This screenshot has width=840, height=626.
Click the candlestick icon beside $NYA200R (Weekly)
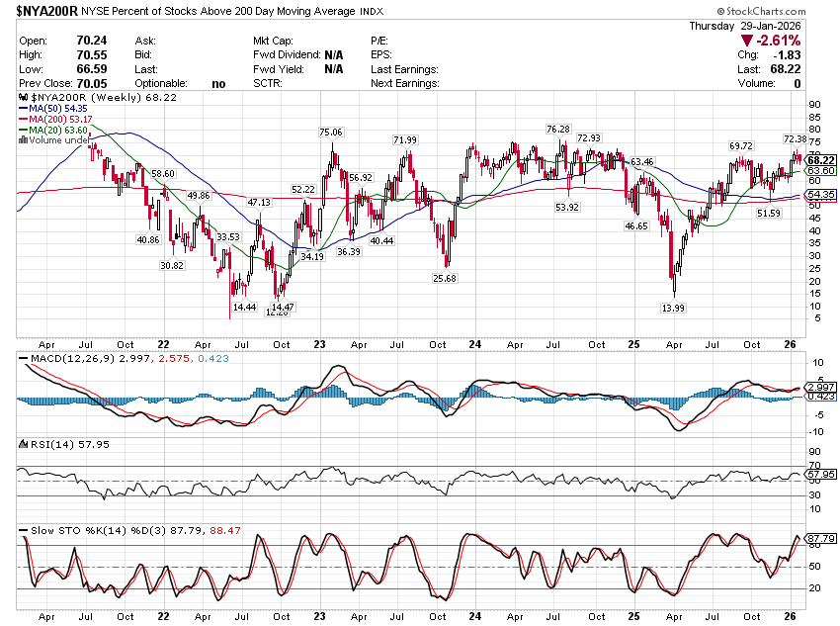click(x=25, y=100)
